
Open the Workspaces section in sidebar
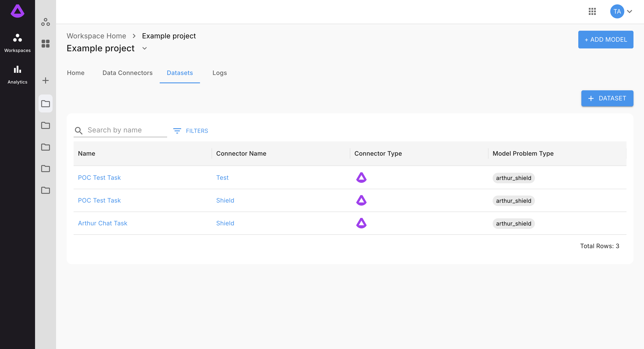17,43
